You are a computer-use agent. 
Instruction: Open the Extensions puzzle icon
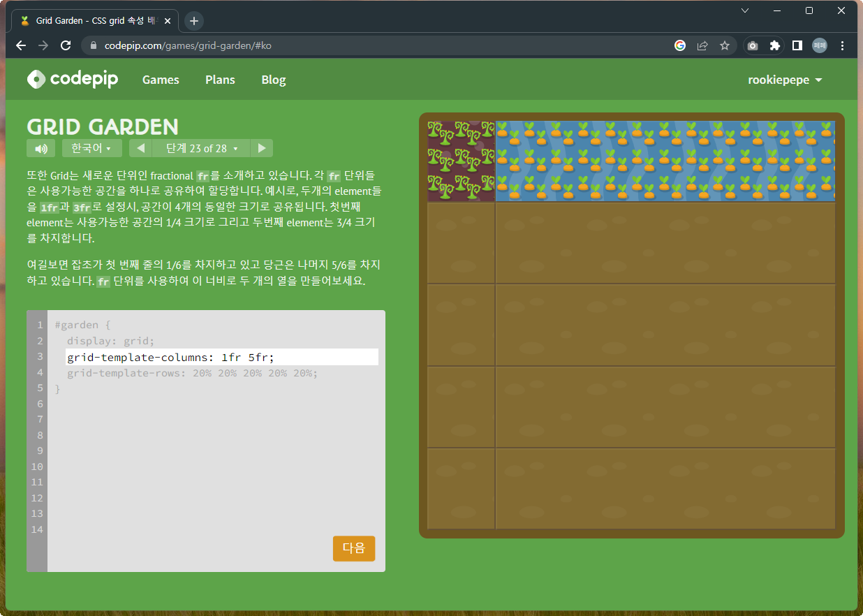pos(774,45)
